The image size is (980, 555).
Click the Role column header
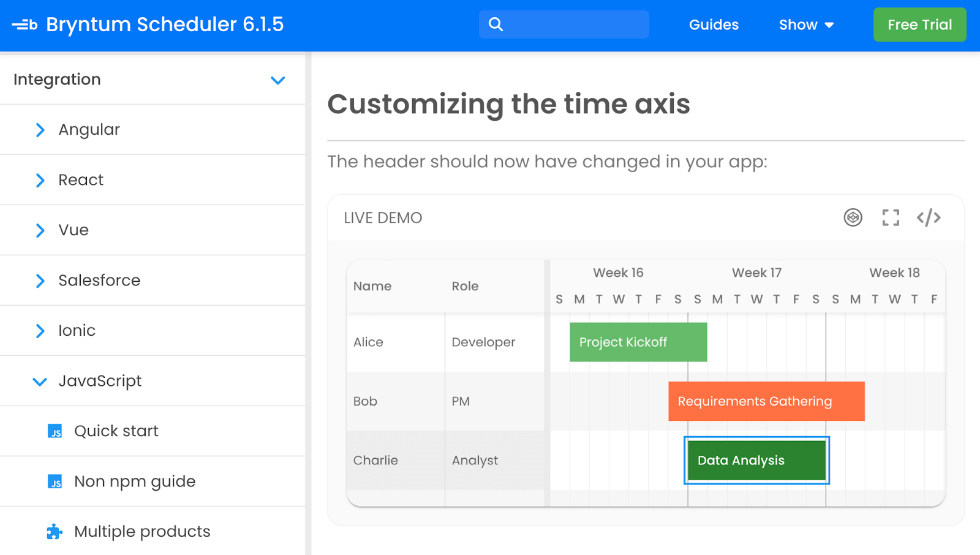[495, 286]
